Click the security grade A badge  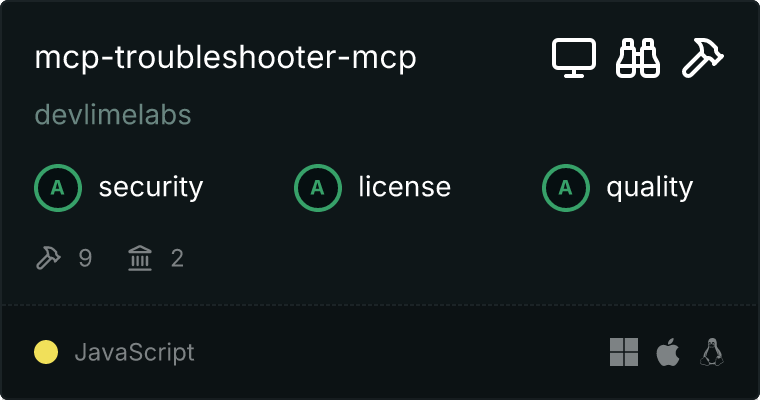pos(58,188)
